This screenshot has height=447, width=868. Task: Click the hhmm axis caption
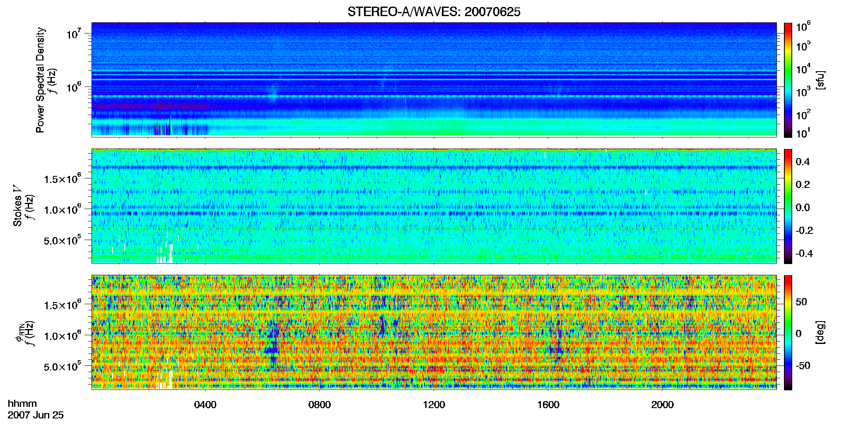[22, 404]
